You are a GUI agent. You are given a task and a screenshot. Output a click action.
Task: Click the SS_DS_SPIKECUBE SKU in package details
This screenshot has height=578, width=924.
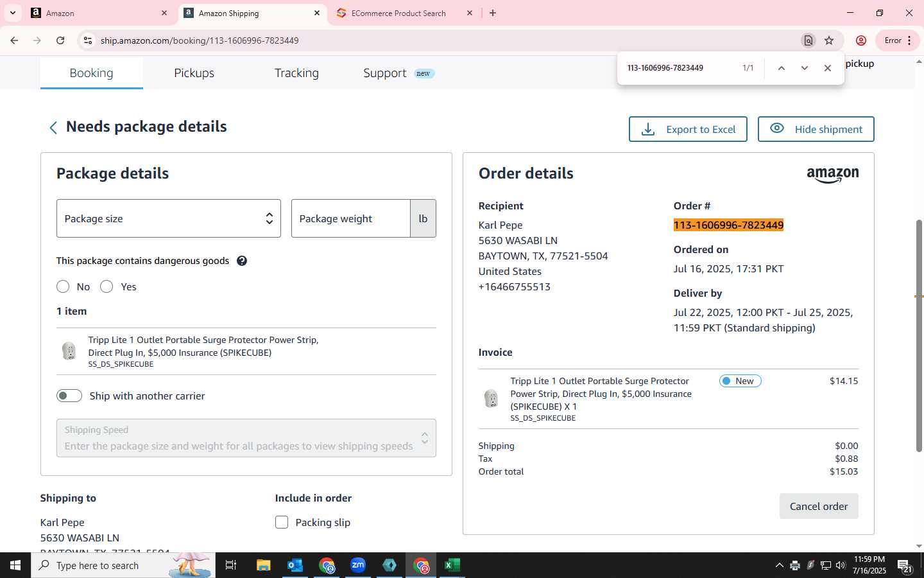coord(121,364)
